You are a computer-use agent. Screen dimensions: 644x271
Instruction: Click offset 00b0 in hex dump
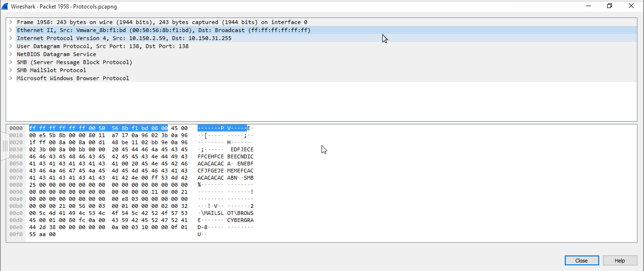click(x=16, y=206)
